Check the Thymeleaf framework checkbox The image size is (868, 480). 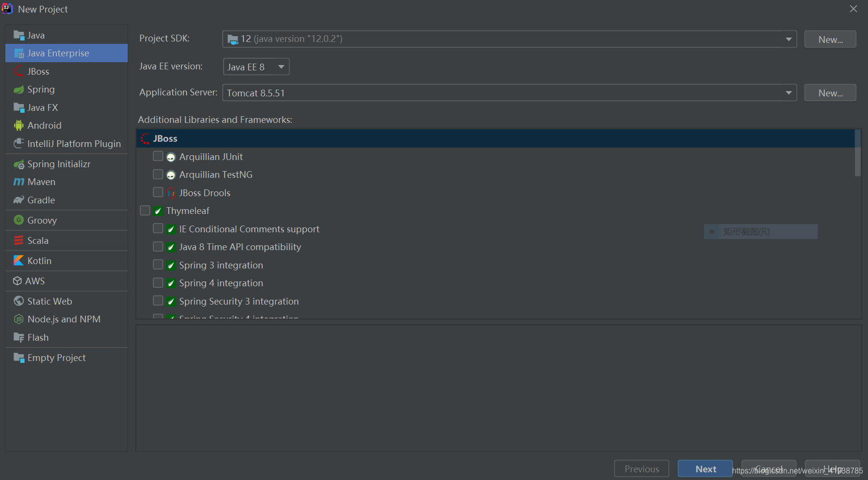click(x=145, y=211)
